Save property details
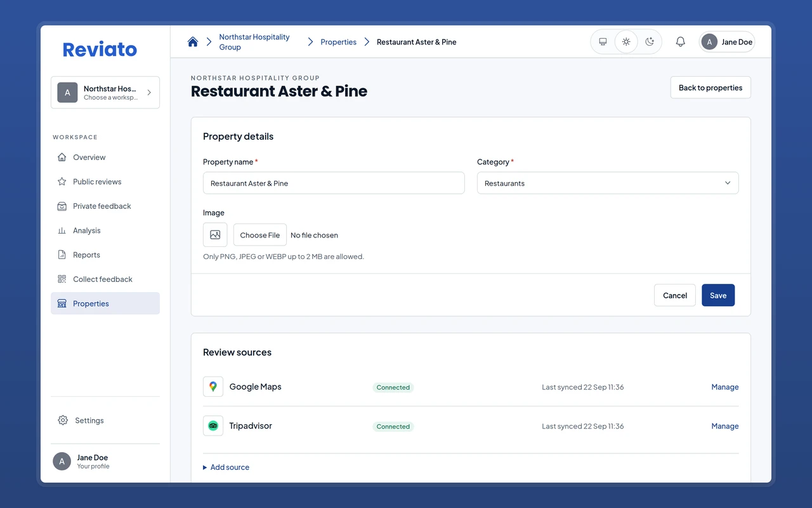 (x=718, y=295)
